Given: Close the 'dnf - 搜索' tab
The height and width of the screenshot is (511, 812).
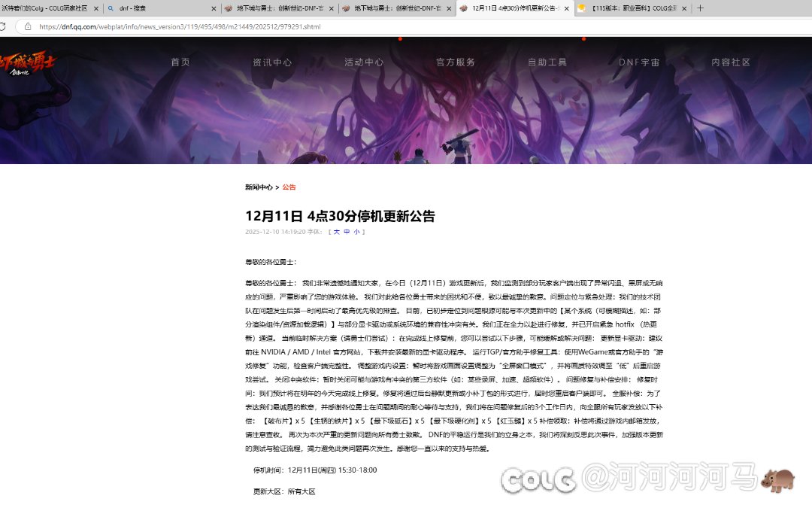Looking at the screenshot, I should pos(214,8).
